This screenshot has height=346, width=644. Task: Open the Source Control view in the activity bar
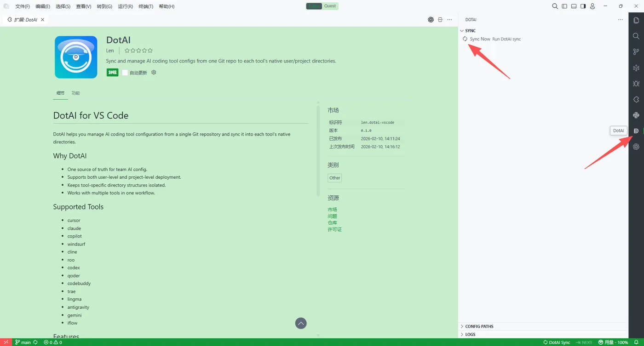(x=636, y=52)
